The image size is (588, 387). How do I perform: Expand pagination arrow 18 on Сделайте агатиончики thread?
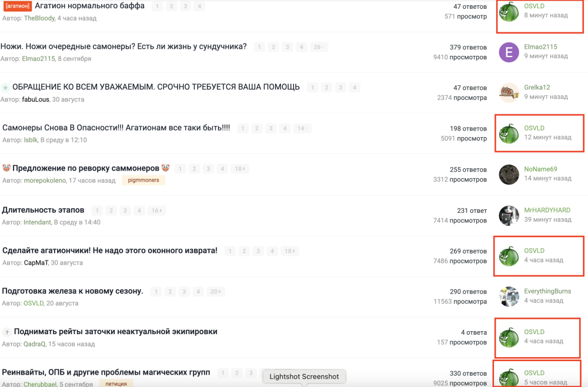click(x=289, y=250)
